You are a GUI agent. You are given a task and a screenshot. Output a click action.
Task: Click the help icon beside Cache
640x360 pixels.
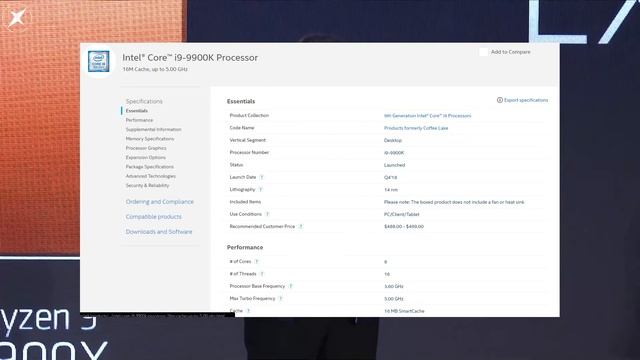248,311
